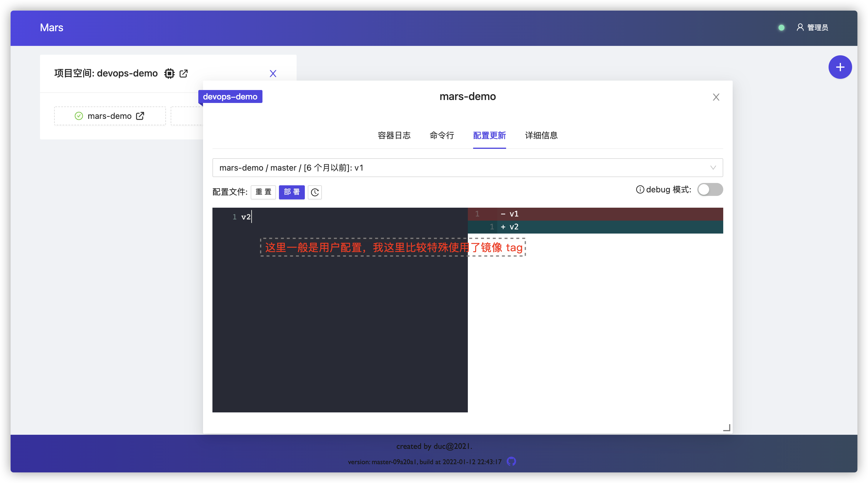
Task: Click the version build text in footer
Action: (x=425, y=462)
